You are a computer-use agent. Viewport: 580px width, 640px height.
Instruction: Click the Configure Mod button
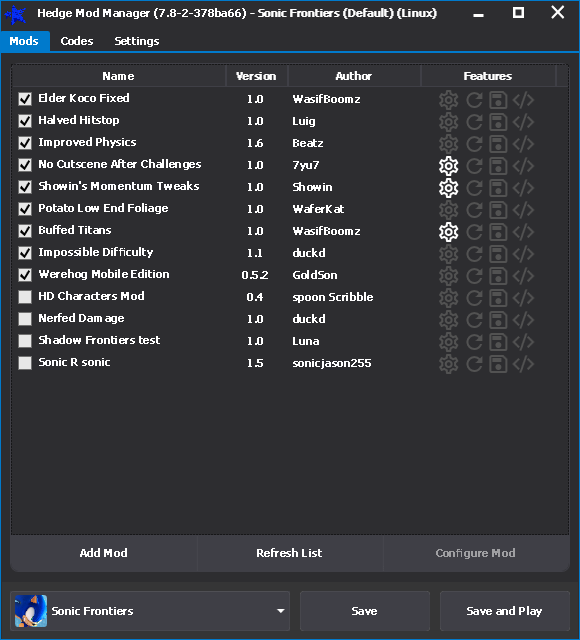476,553
